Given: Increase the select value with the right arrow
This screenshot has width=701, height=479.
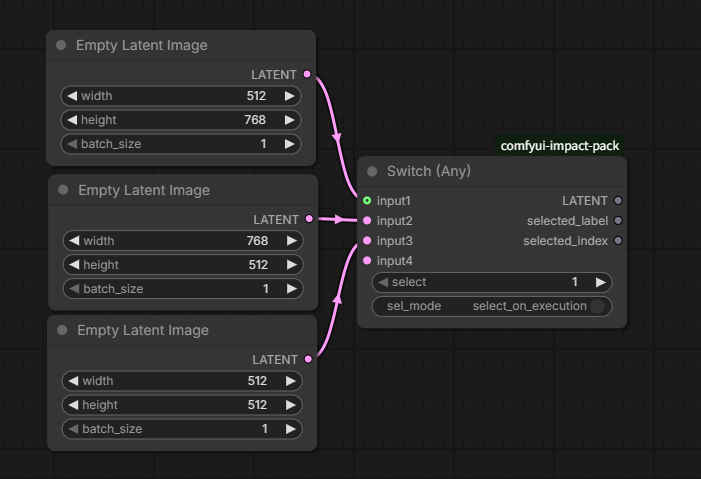Looking at the screenshot, I should pyautogui.click(x=599, y=282).
